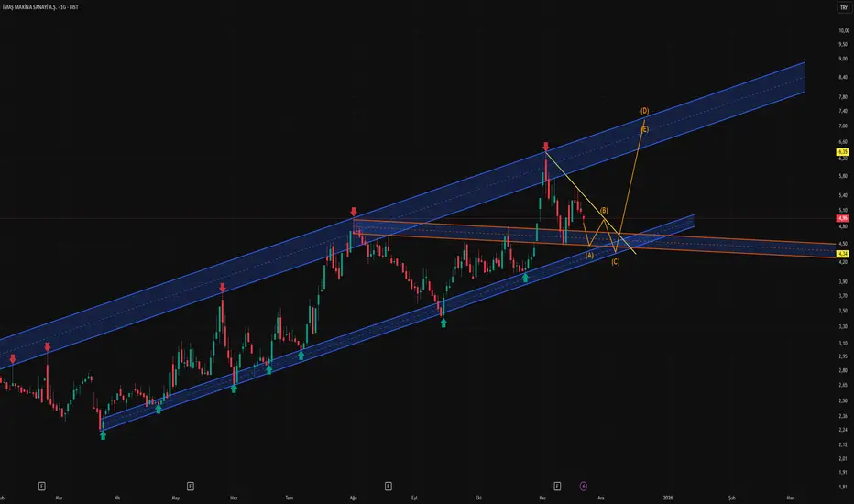Click the Haz label on time axis

click(x=234, y=498)
